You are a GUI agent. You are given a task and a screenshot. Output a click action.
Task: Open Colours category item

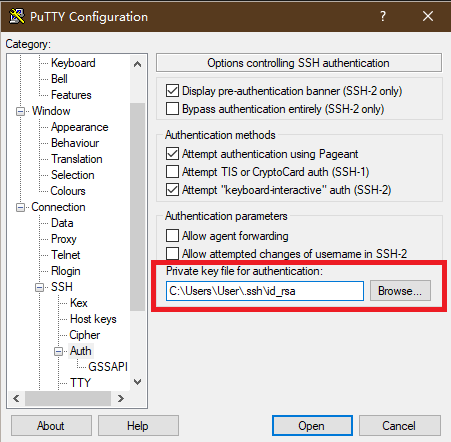[x=68, y=191]
